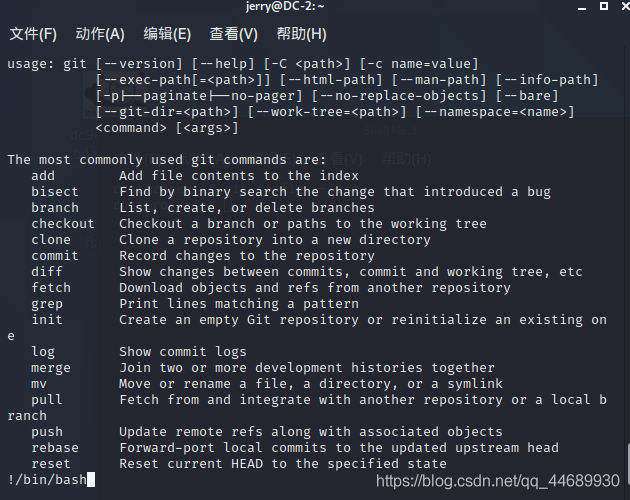Click the 'usage: git' text line
This screenshot has width=630, height=500.
tap(47, 64)
